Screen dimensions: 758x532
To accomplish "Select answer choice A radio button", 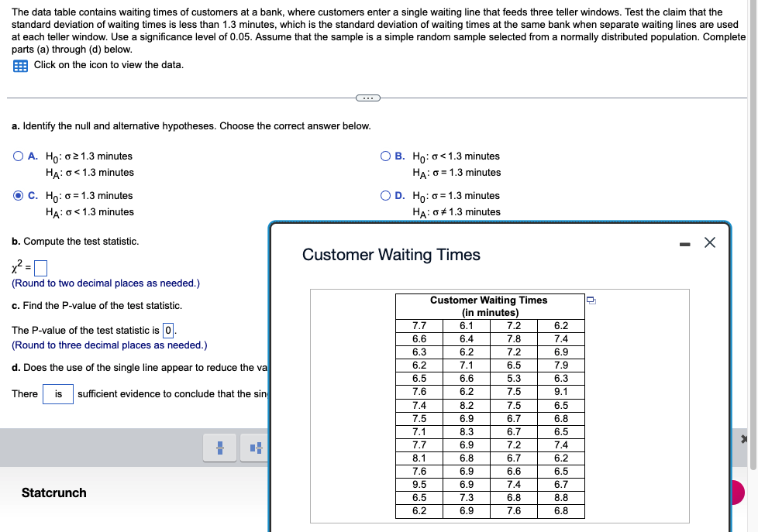I will (17, 156).
